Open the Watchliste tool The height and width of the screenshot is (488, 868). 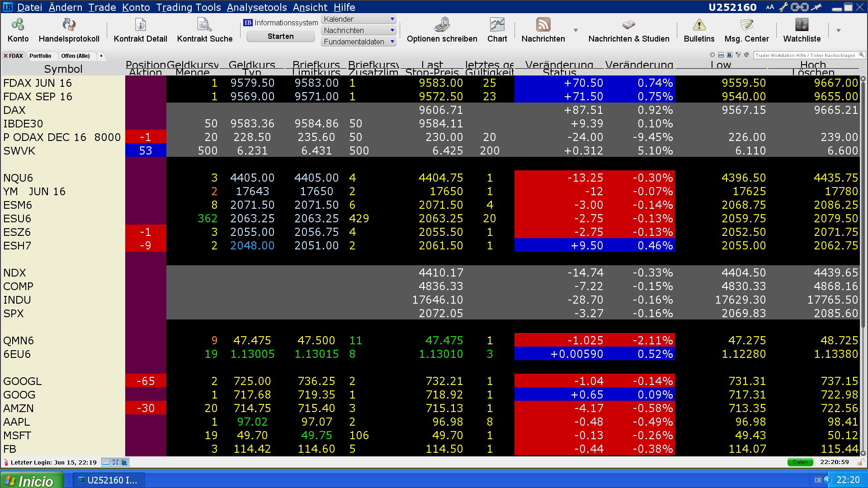click(802, 25)
